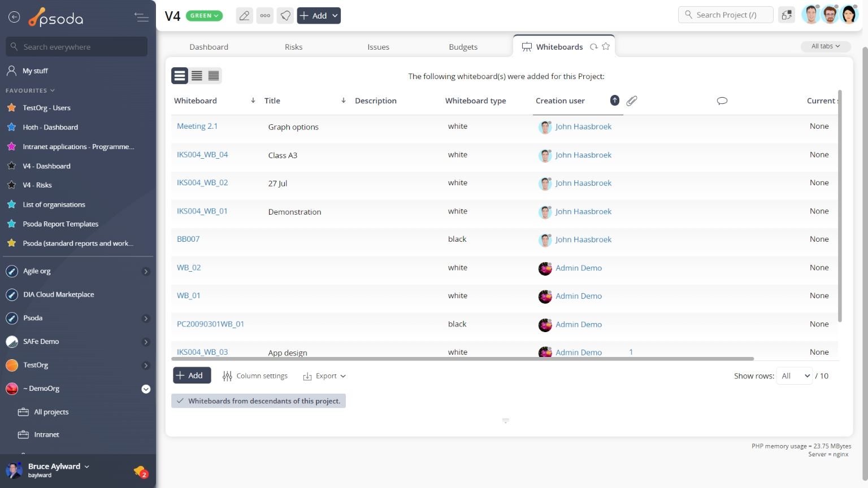Open the Add dropdown in header
This screenshot has width=868, height=488.
319,16
